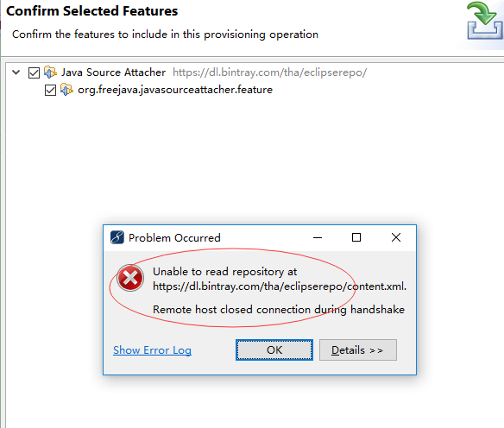Minimize the Problem Occurred dialog
Screen dimensions: 504x428
click(x=318, y=238)
